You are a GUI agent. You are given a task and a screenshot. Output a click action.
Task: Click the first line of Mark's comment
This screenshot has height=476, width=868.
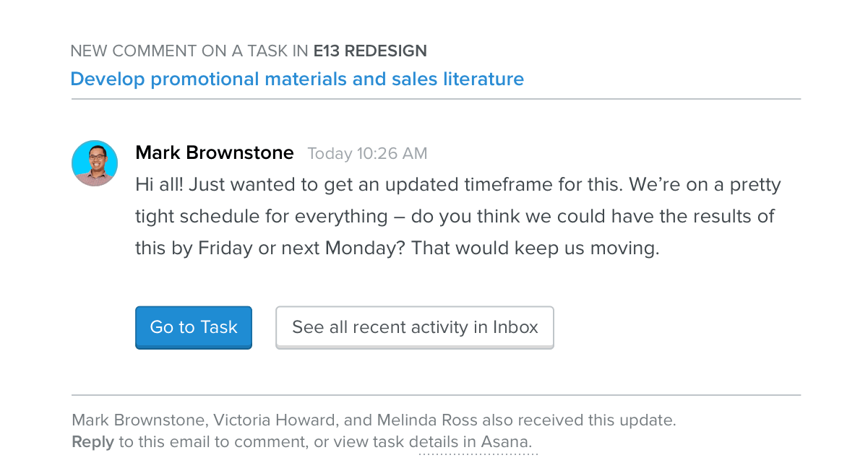pos(458,185)
